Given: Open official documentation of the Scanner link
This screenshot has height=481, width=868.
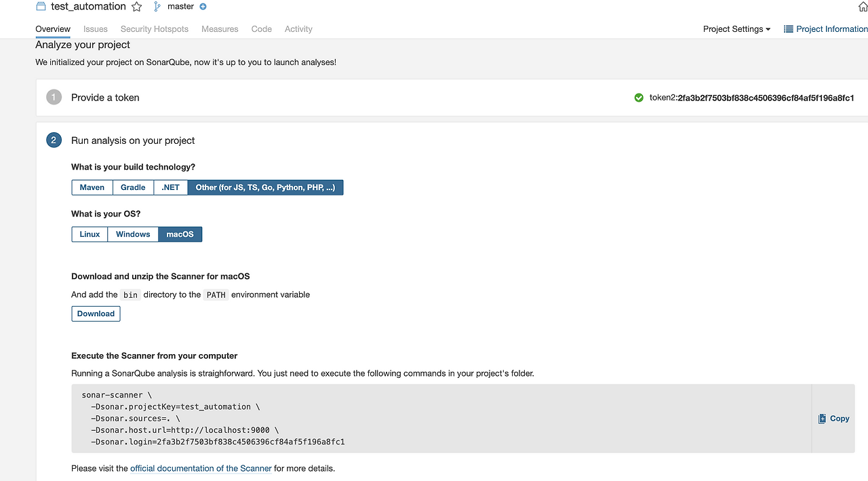Looking at the screenshot, I should click(x=201, y=468).
